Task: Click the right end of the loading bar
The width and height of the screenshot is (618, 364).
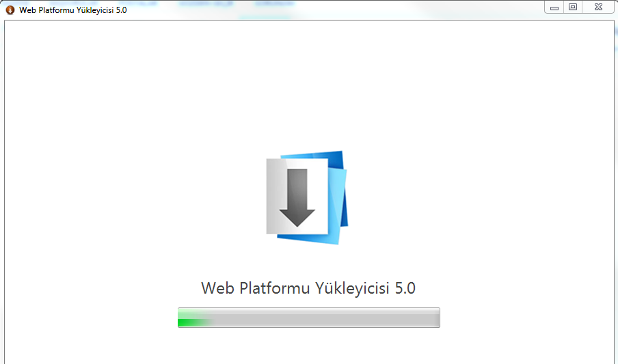Action: pyautogui.click(x=437, y=318)
